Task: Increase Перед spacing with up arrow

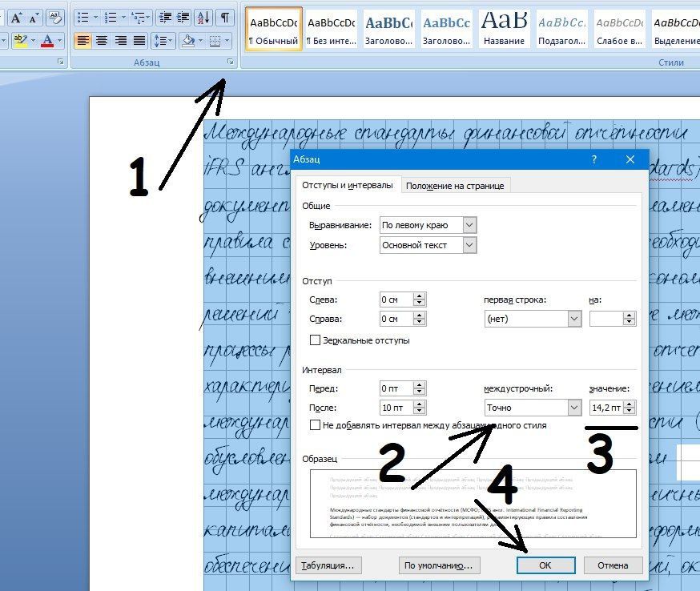Action: (419, 384)
